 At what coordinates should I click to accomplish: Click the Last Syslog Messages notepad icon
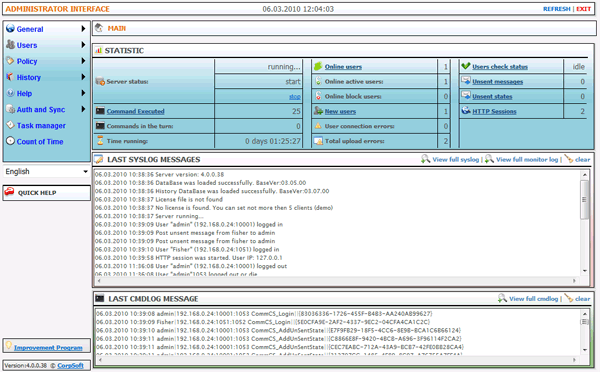click(99, 159)
